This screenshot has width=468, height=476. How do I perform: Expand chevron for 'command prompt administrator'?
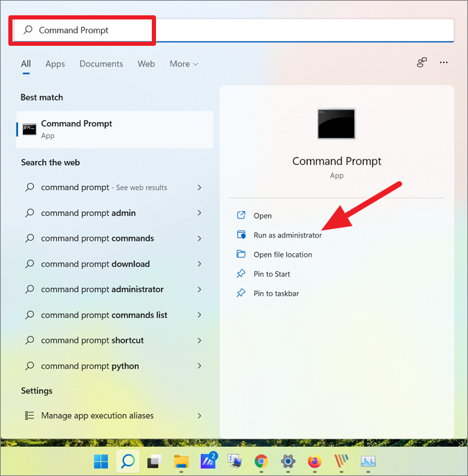tap(200, 289)
